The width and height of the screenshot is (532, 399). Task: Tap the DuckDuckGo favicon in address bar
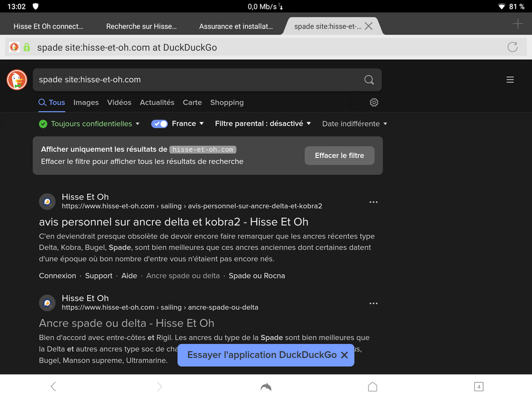[x=14, y=47]
